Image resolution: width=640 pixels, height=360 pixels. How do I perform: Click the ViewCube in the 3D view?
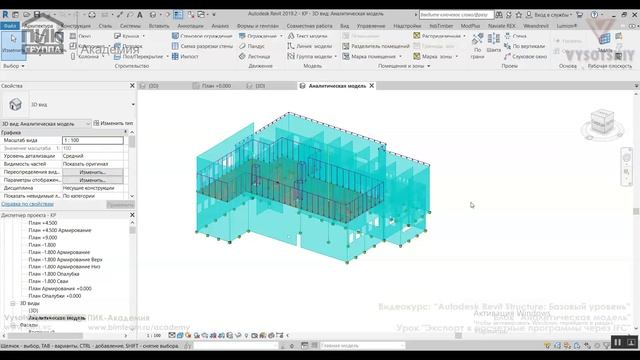[x=602, y=121]
